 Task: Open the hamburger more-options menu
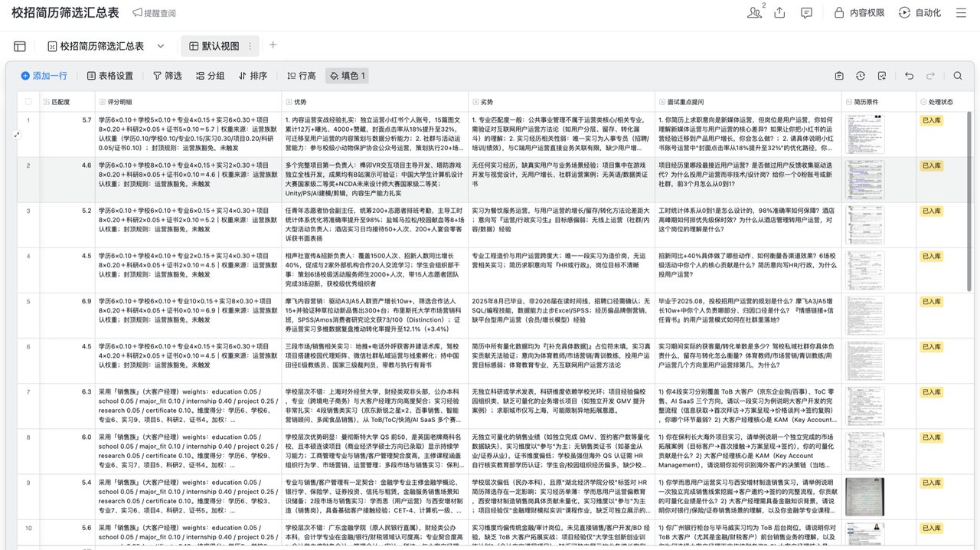point(961,13)
